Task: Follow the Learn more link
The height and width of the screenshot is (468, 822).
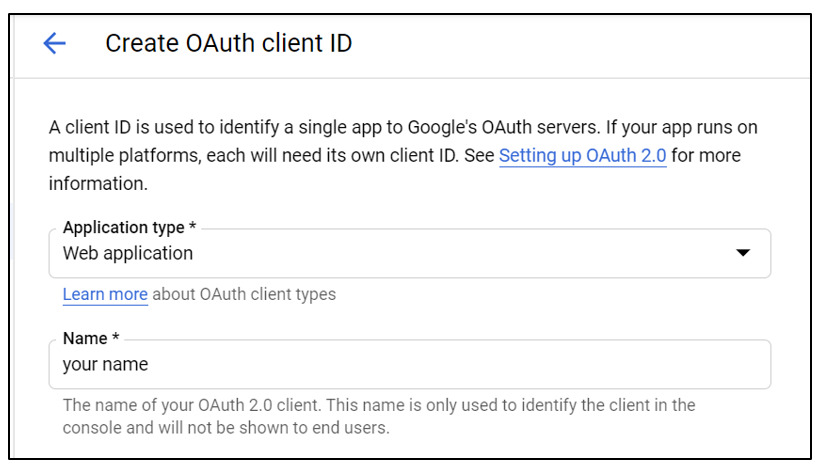Action: pos(105,294)
